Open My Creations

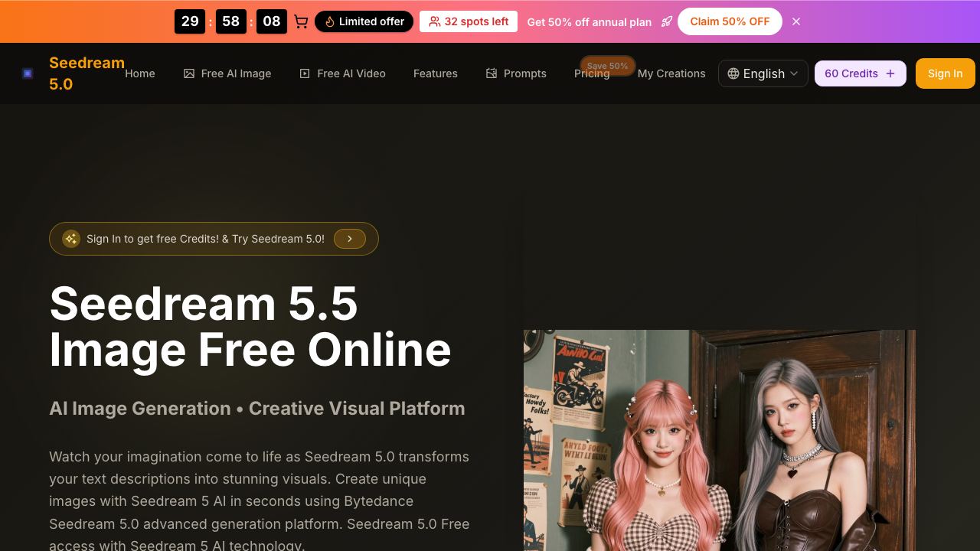pos(671,73)
